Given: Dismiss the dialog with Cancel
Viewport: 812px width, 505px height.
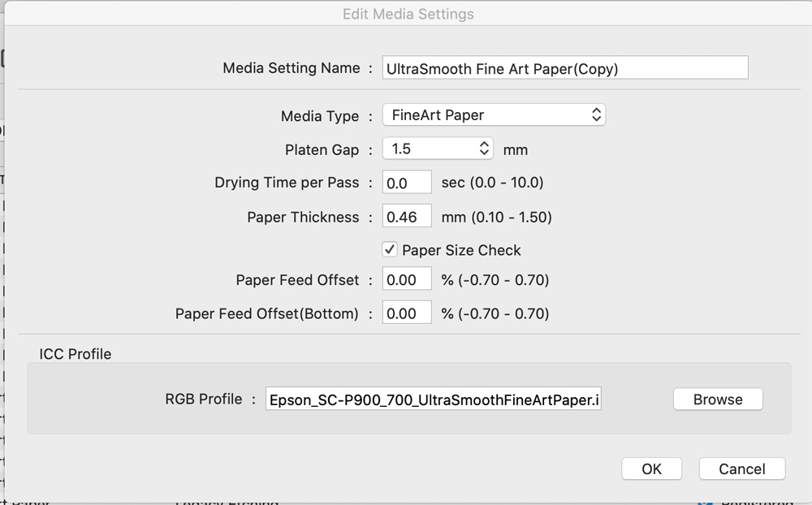Looking at the screenshot, I should click(x=741, y=468).
